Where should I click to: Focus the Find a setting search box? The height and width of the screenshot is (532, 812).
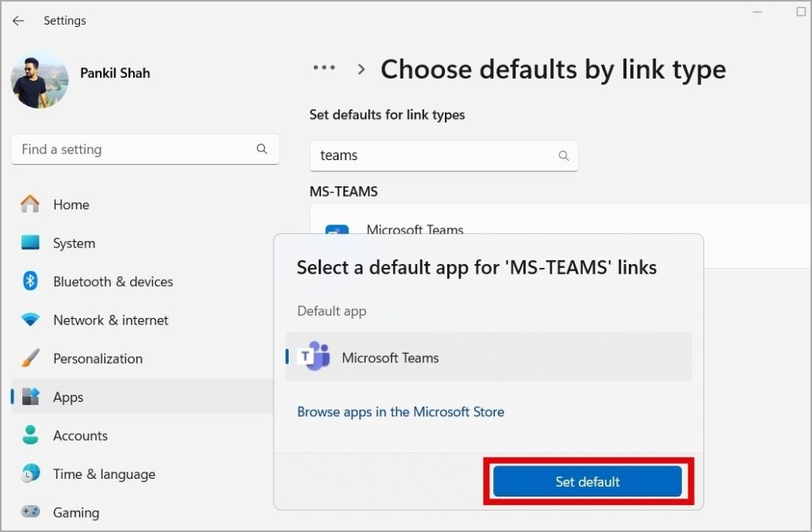pos(145,149)
